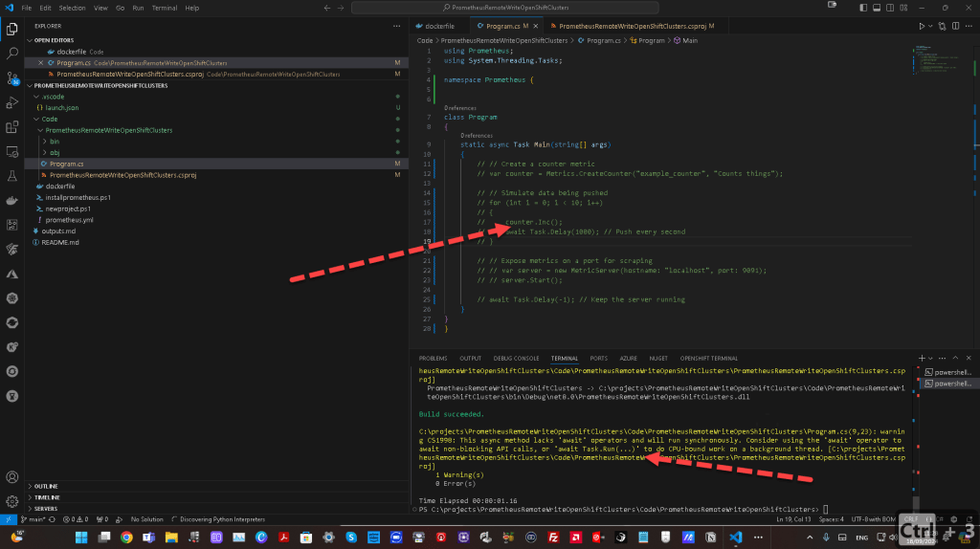
Task: Switch to the PROBLEMS panel tab
Action: click(433, 359)
